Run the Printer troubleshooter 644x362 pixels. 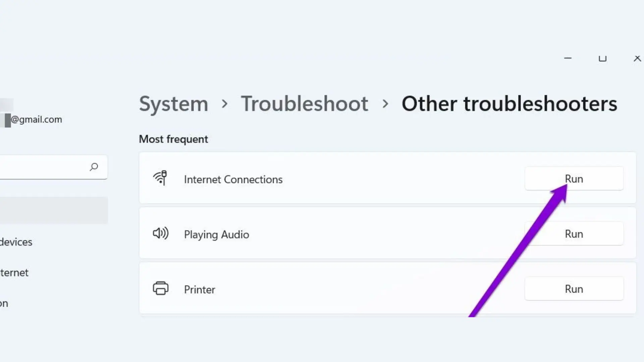(574, 289)
